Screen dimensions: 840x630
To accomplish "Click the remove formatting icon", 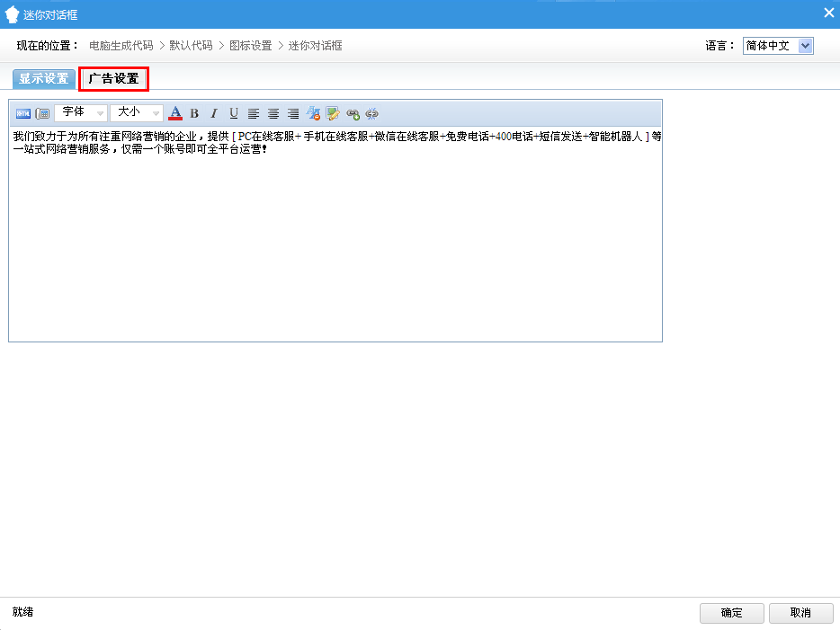I will click(313, 113).
